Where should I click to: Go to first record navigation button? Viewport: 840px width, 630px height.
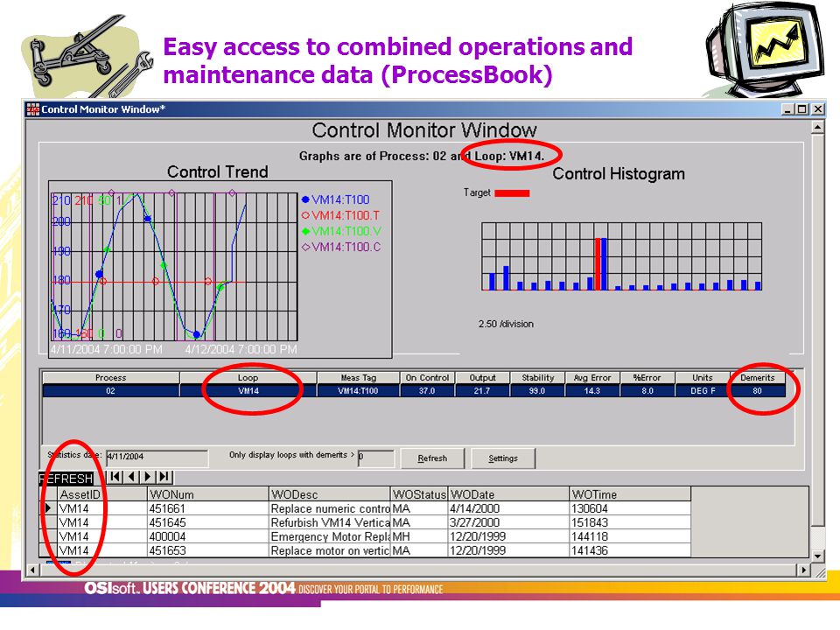click(x=115, y=476)
